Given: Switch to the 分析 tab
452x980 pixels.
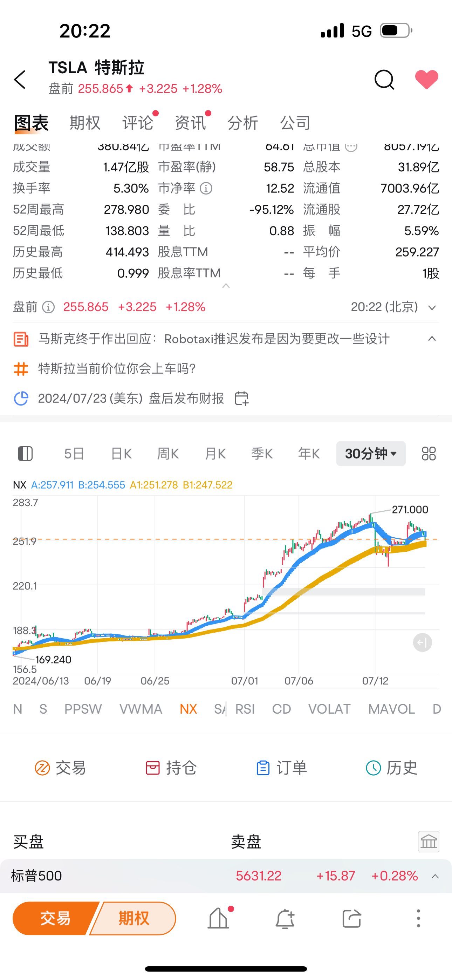Looking at the screenshot, I should click(243, 123).
